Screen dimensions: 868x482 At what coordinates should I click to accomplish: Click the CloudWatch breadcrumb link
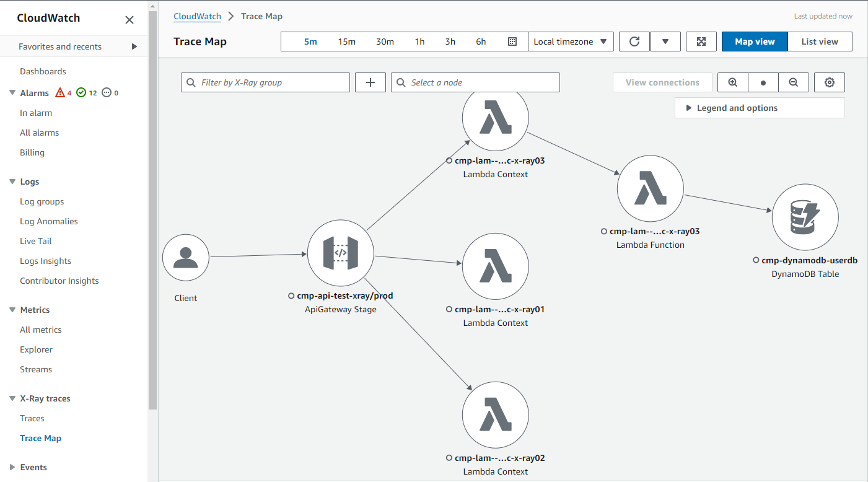(x=197, y=16)
